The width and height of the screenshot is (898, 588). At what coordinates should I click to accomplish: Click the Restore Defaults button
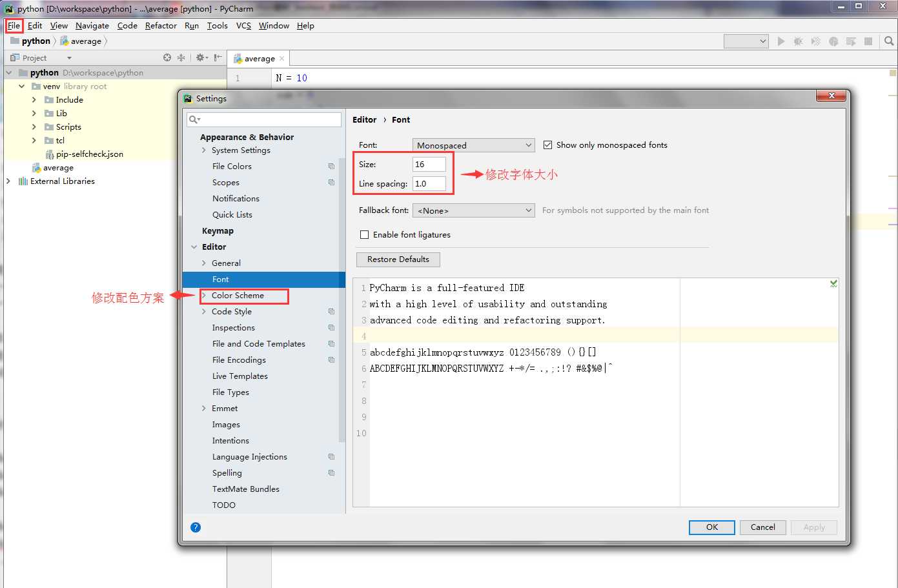tap(398, 259)
